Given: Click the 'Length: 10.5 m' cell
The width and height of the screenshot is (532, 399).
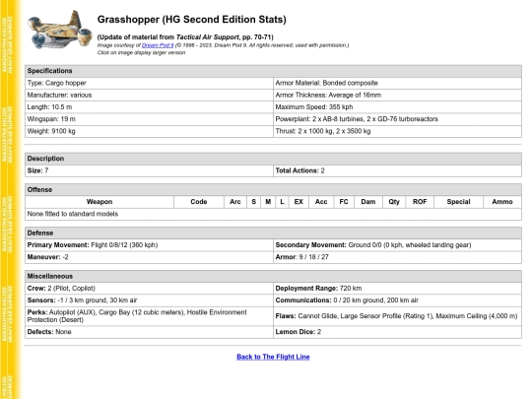Looking at the screenshot, I should pos(149,107).
